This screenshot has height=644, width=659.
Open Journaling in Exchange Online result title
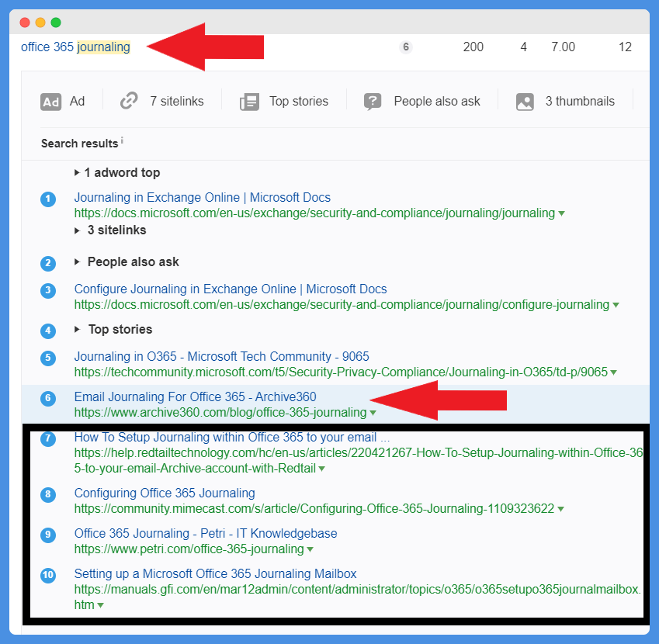click(x=202, y=197)
